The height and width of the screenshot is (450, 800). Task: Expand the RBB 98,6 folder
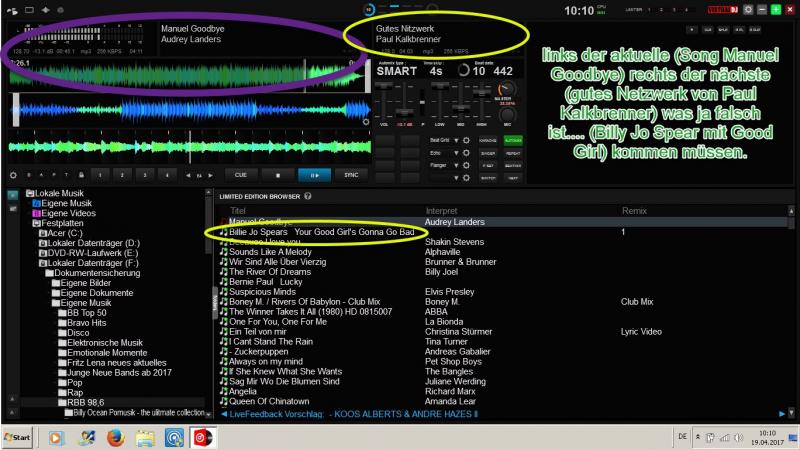coord(81,403)
